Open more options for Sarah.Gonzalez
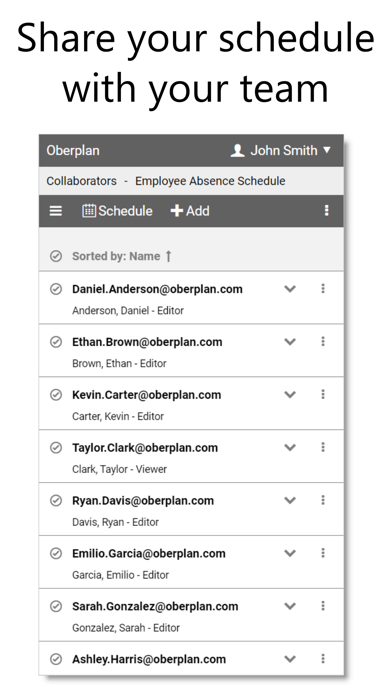This screenshot has width=392, height=696. [x=323, y=605]
